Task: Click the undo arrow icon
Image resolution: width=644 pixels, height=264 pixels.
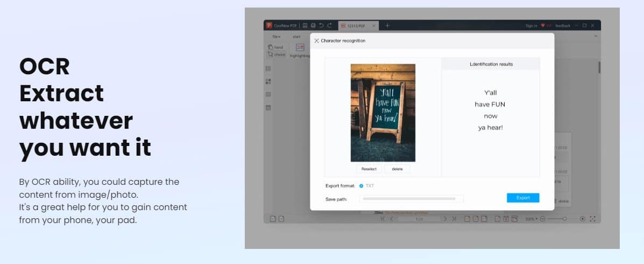Action: coord(321,25)
